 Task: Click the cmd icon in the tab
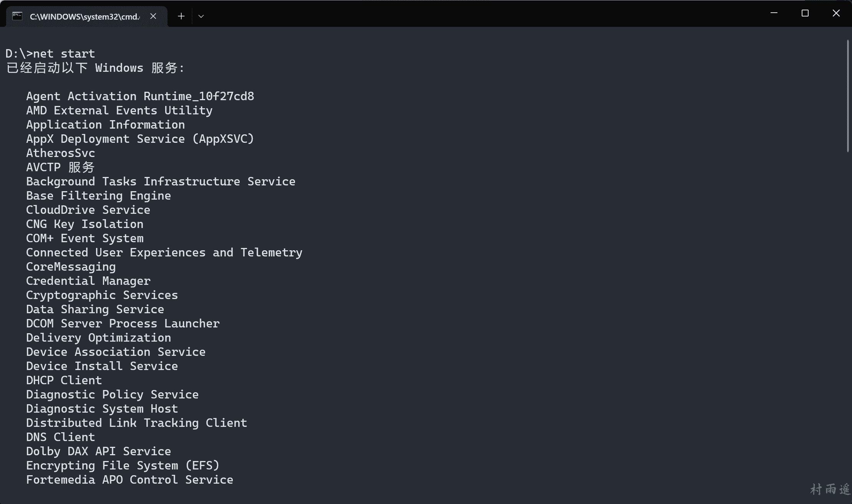(17, 16)
